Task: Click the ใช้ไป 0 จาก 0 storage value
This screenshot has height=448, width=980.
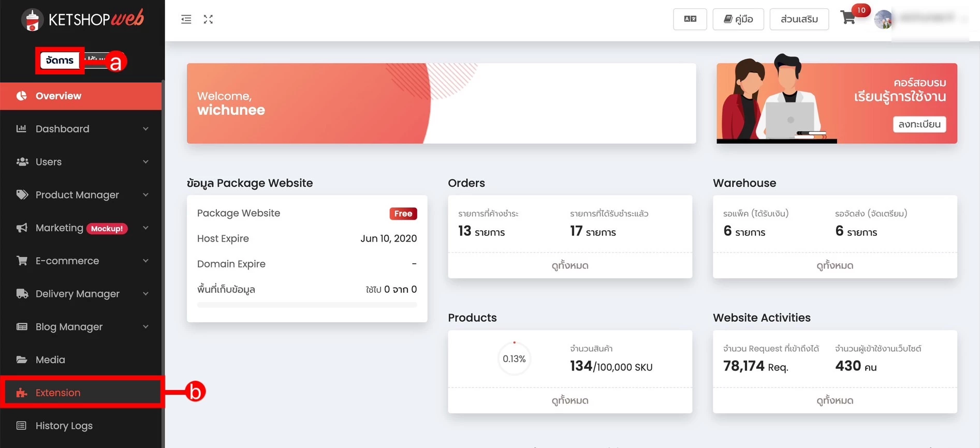Action: tap(391, 289)
